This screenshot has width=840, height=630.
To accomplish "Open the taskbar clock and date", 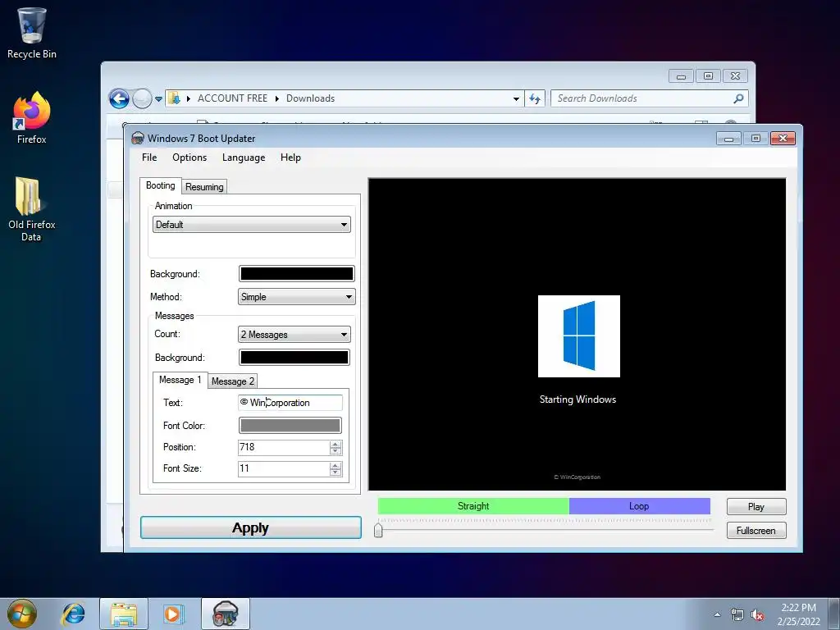I will pyautogui.click(x=799, y=614).
